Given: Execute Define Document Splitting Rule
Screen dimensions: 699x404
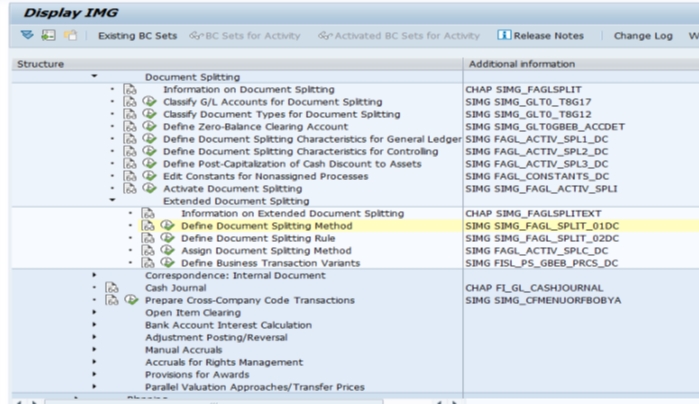Looking at the screenshot, I should [168, 238].
